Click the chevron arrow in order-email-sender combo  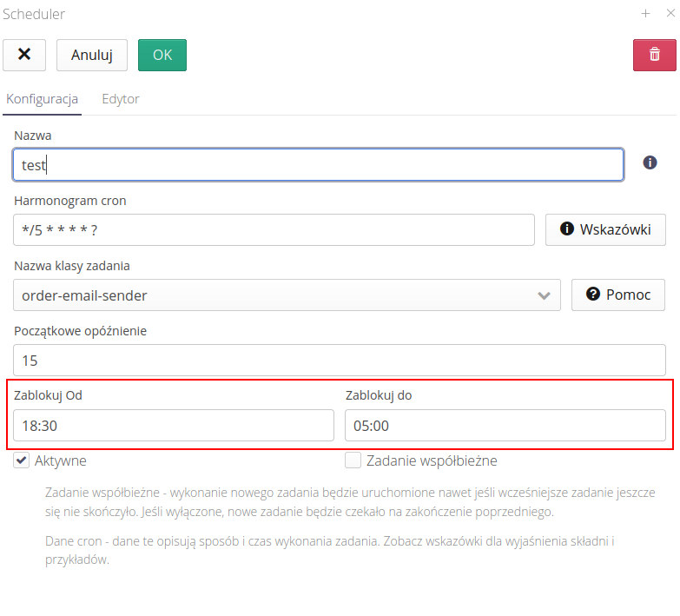pos(545,295)
